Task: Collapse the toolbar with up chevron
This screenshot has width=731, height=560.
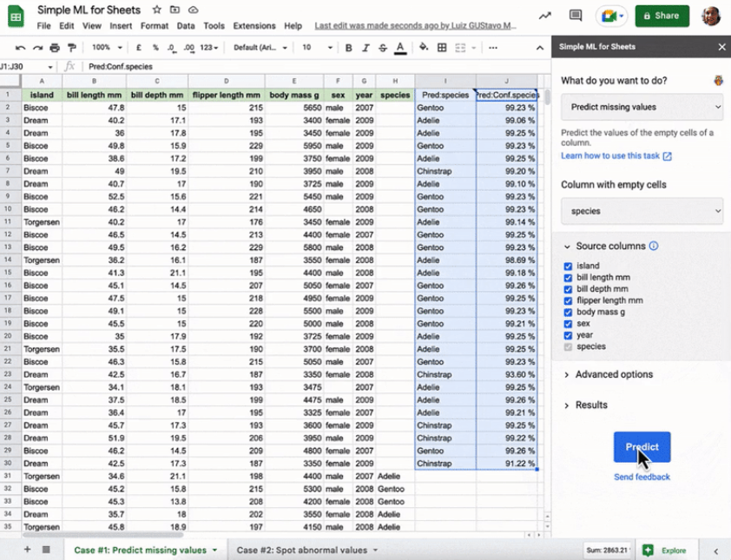Action: 540,48
